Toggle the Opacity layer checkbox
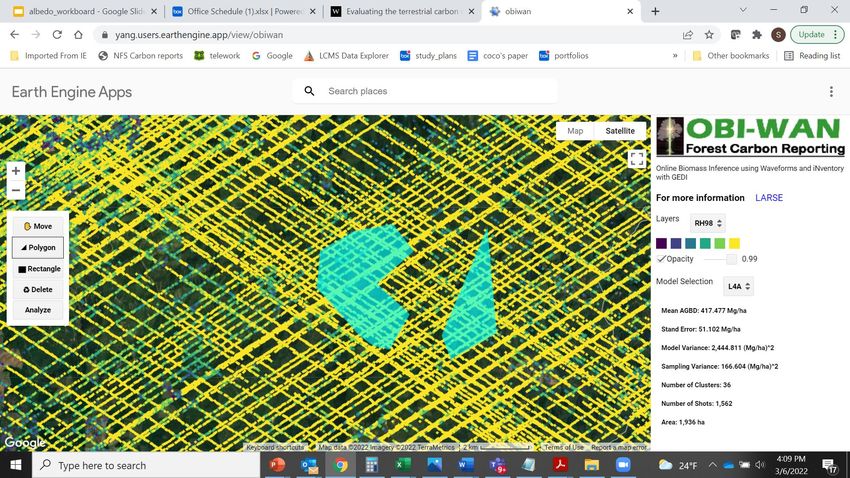Viewport: 850px width, 478px height. 661,259
